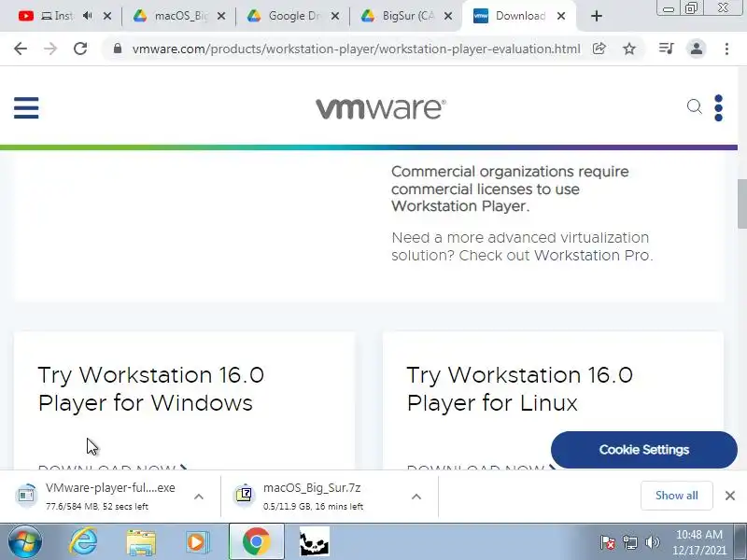Click the commercial licenses paragraph
This screenshot has width=747, height=560.
(x=510, y=189)
